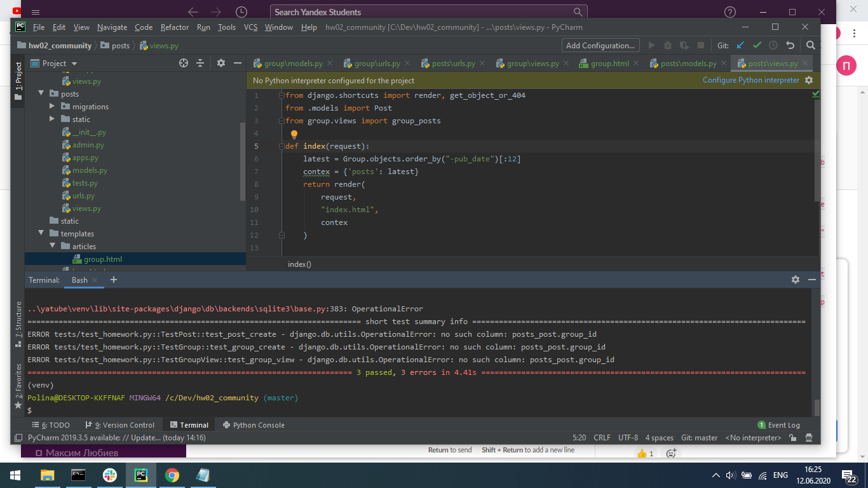Open interpreter notification settings gear

coord(809,80)
